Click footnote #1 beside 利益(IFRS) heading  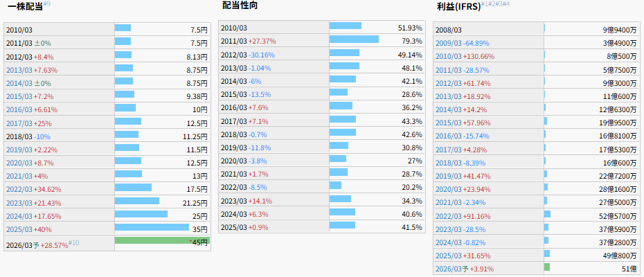tap(485, 4)
